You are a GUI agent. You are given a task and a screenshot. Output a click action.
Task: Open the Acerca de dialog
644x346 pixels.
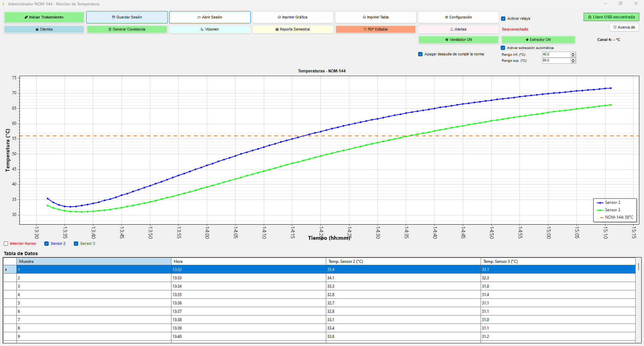tap(624, 27)
